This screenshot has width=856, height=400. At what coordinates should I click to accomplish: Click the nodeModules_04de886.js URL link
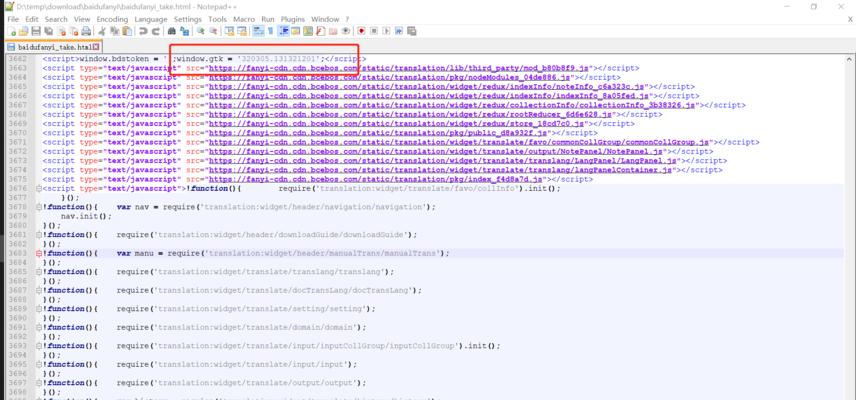pos(388,77)
